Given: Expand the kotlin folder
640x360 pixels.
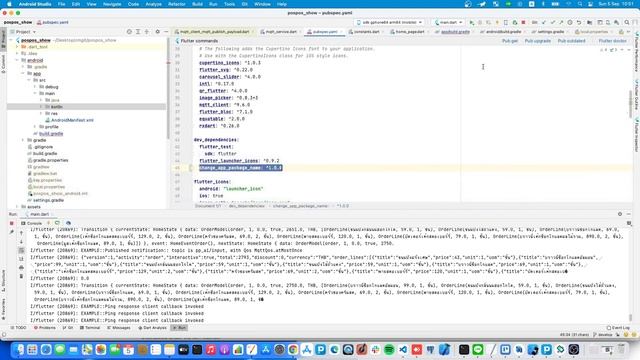Looking at the screenshot, I should click(x=41, y=107).
